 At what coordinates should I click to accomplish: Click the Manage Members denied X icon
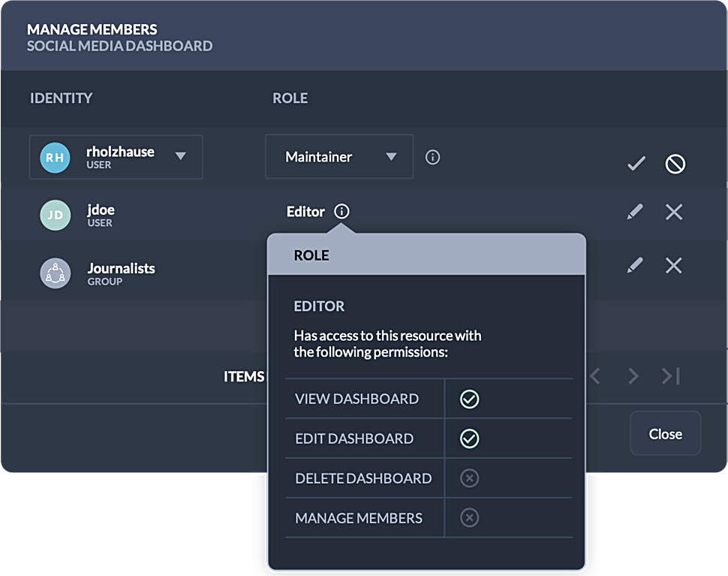tap(469, 517)
